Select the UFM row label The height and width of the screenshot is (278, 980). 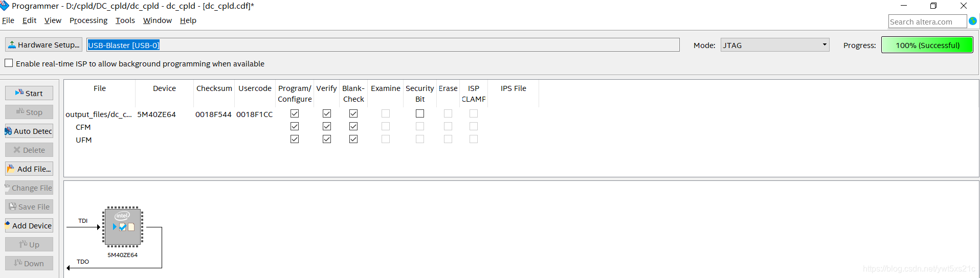pyautogui.click(x=84, y=140)
